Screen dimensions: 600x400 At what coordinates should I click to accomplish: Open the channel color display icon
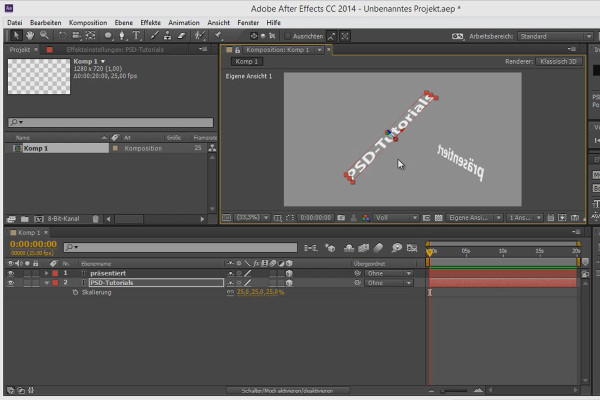(x=365, y=218)
